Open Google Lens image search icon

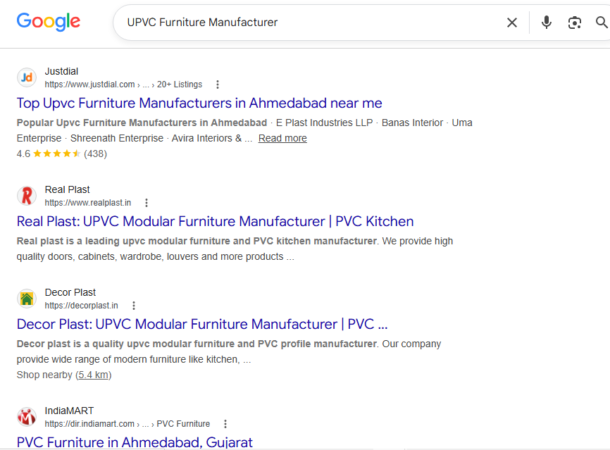(x=574, y=23)
